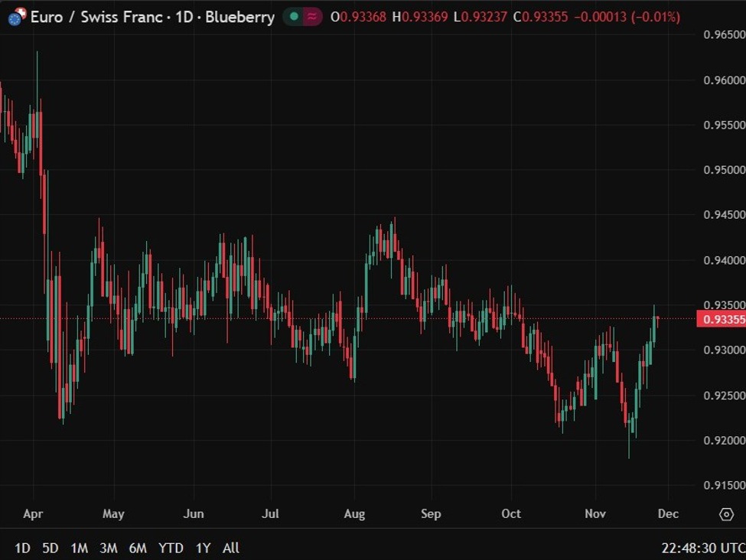Click the Nov label on time axis
This screenshot has height=560, width=746.
[595, 514]
